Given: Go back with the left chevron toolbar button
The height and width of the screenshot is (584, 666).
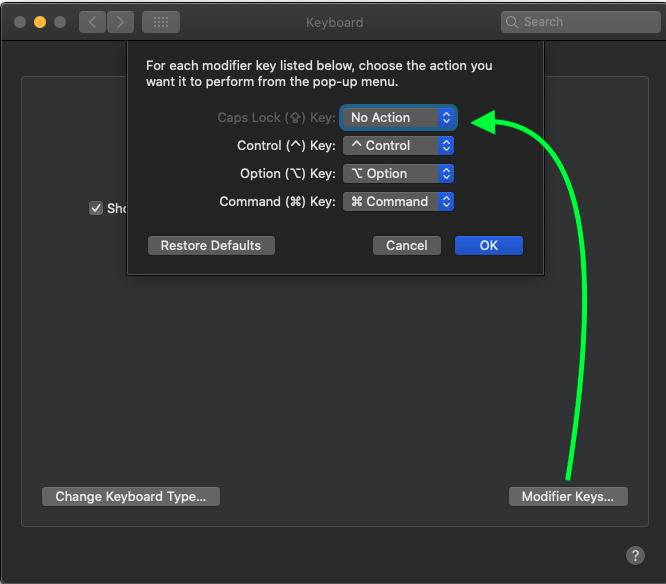Looking at the screenshot, I should pyautogui.click(x=92, y=22).
